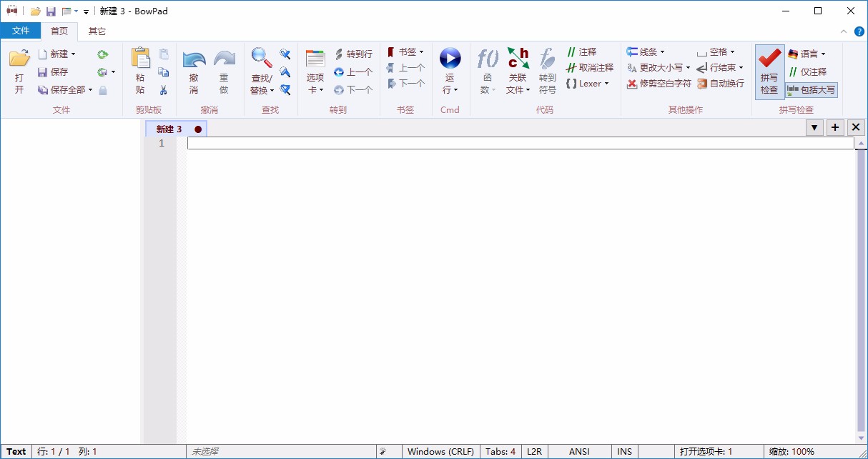Open the 线条 lines dropdown
This screenshot has height=459, width=868.
click(x=646, y=52)
